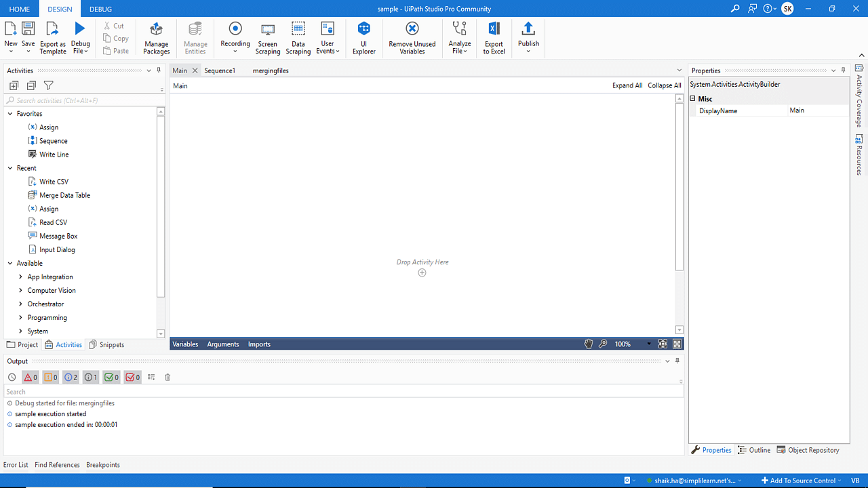The width and height of the screenshot is (868, 488).
Task: Click the Publish icon
Action: click(528, 28)
